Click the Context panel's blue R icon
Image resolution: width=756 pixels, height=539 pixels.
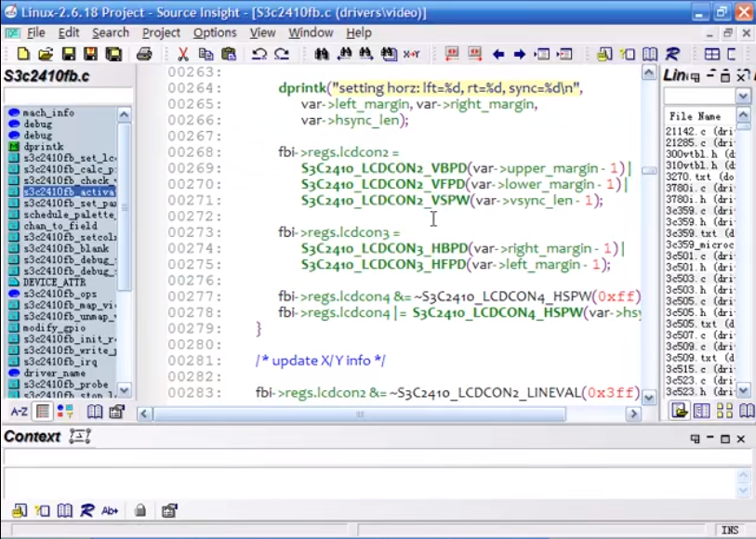coord(86,510)
